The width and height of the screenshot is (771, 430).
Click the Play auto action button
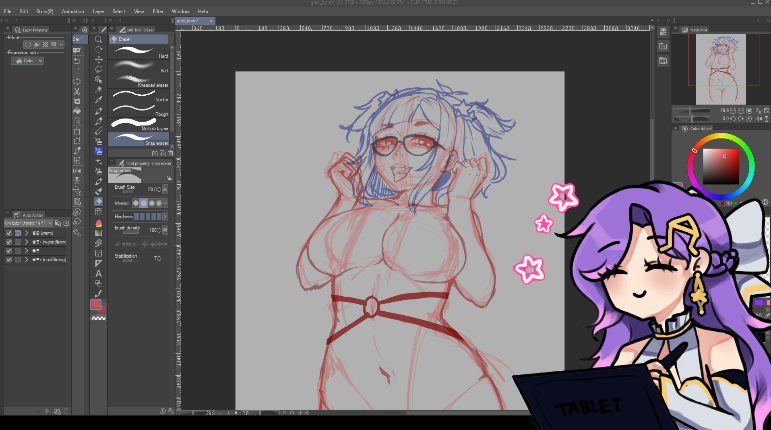click(x=48, y=411)
